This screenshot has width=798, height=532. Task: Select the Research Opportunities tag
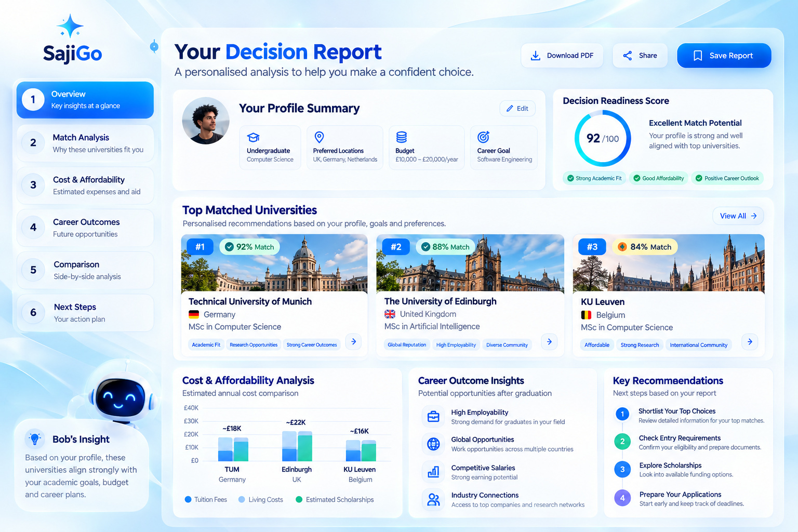tap(254, 344)
